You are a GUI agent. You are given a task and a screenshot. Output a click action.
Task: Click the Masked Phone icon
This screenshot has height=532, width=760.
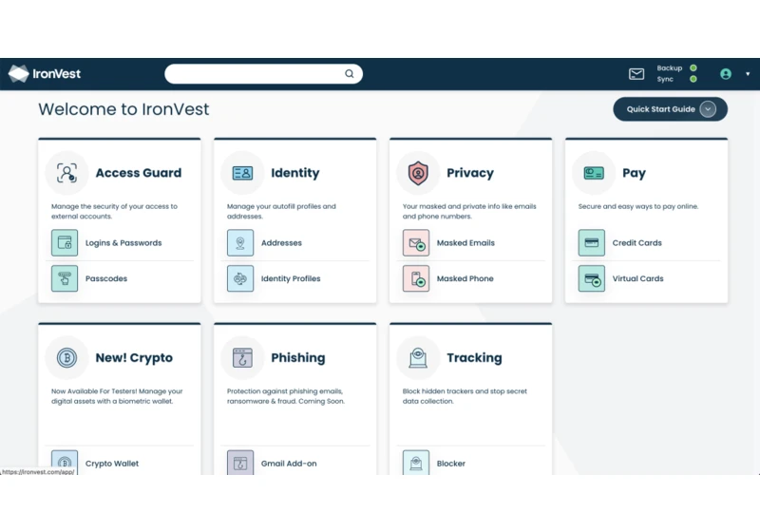point(416,278)
